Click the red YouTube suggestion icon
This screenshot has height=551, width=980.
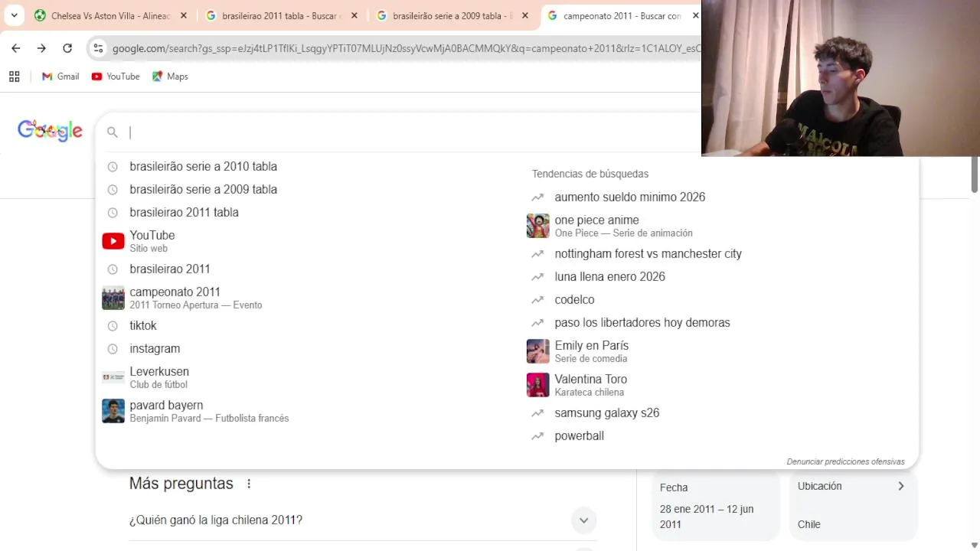(x=113, y=241)
